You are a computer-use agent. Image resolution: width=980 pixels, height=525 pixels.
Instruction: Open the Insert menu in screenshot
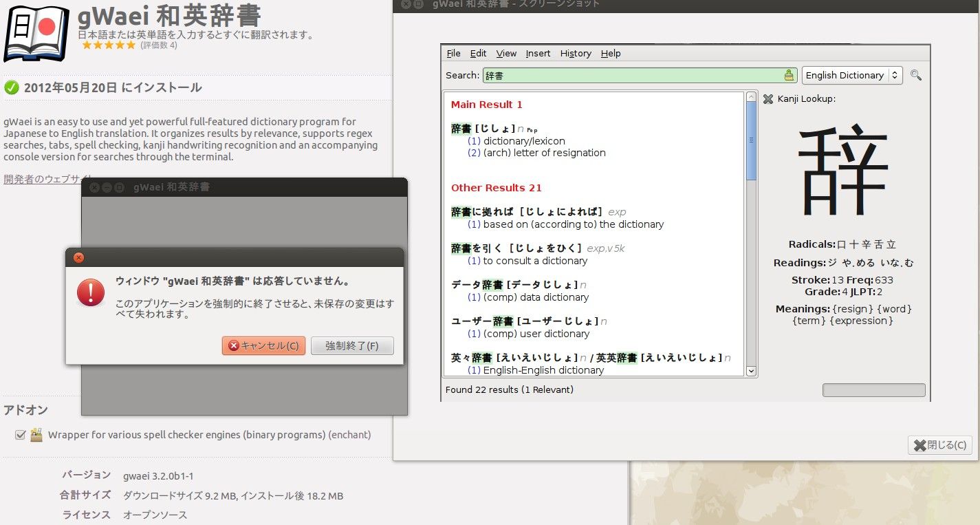pos(538,53)
